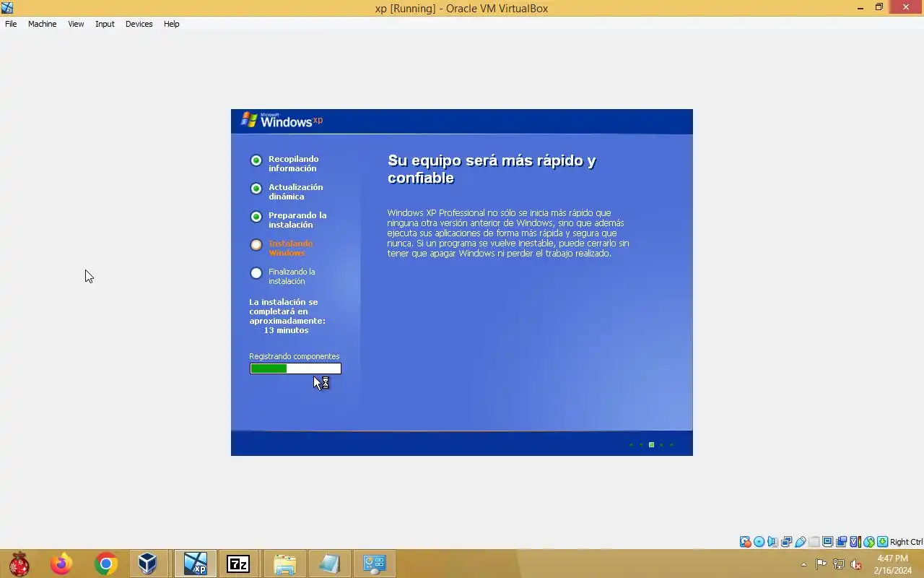Click the orange Instalando Windows step label
This screenshot has height=578, width=924.
[x=290, y=248]
